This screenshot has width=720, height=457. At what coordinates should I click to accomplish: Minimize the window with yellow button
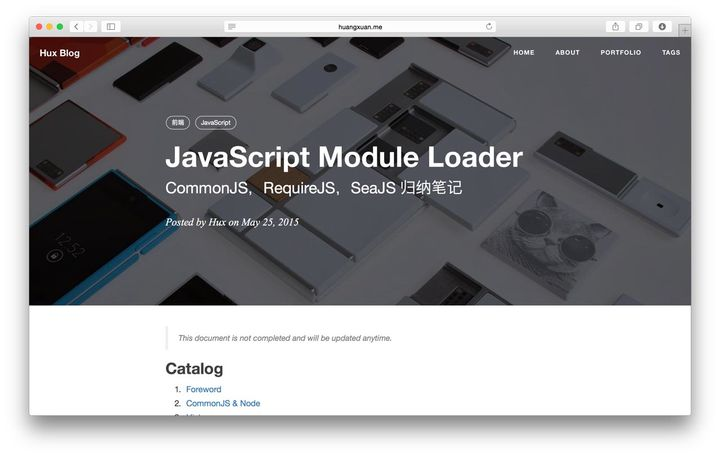tap(50, 27)
